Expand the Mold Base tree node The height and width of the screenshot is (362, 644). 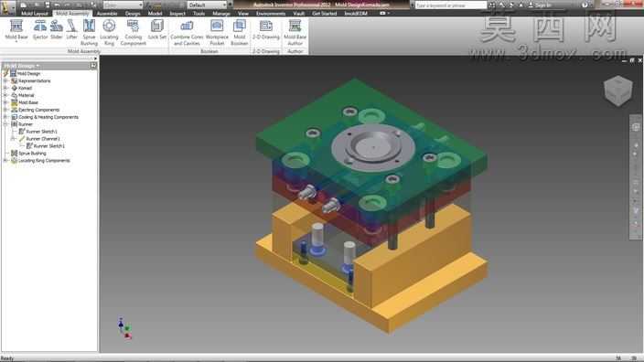(x=5, y=102)
